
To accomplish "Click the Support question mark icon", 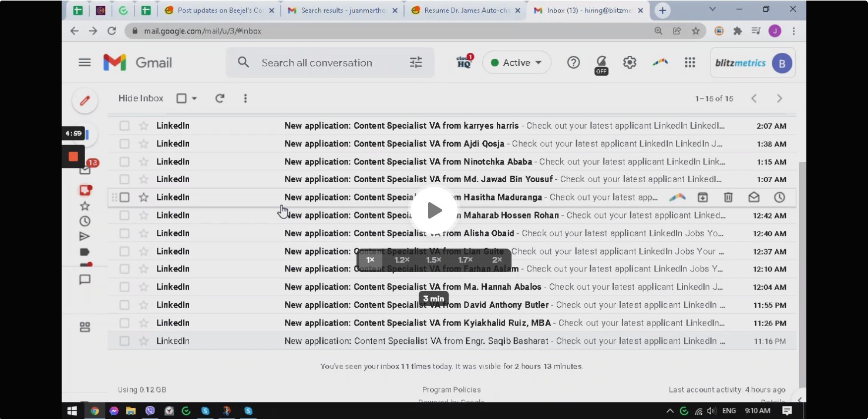I will (573, 63).
